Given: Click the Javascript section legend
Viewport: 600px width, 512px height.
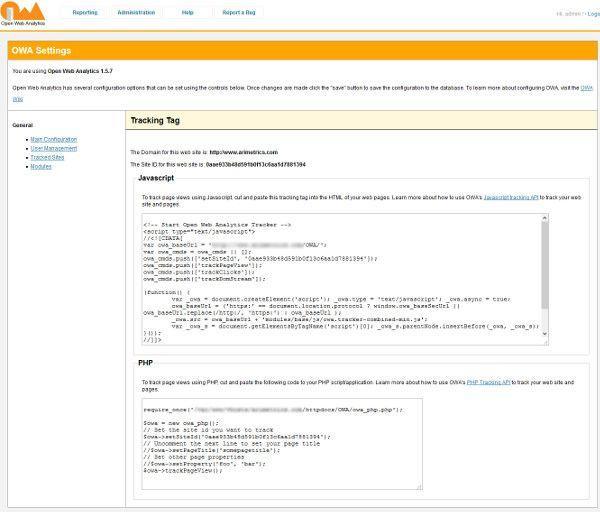Looking at the screenshot, I should point(156,178).
